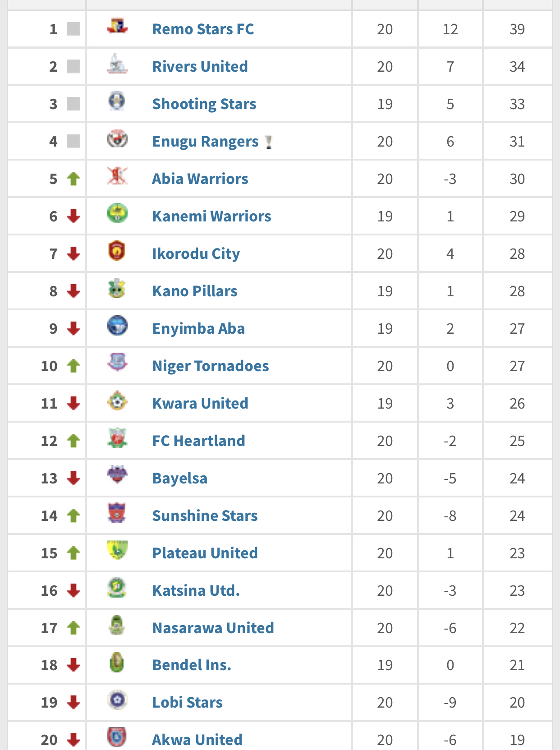Open Kano Pillars team link

point(195,291)
